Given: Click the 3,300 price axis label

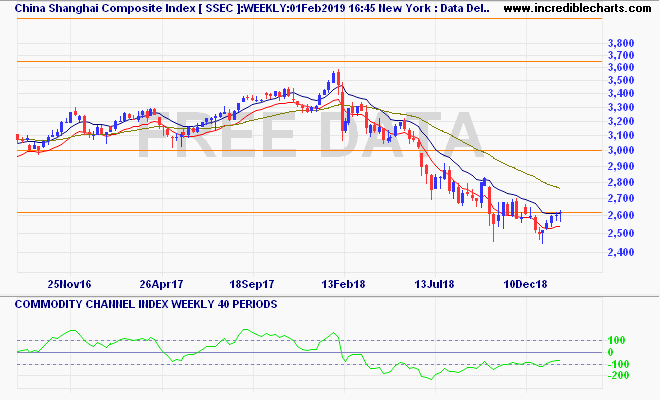Looking at the screenshot, I should [621, 107].
